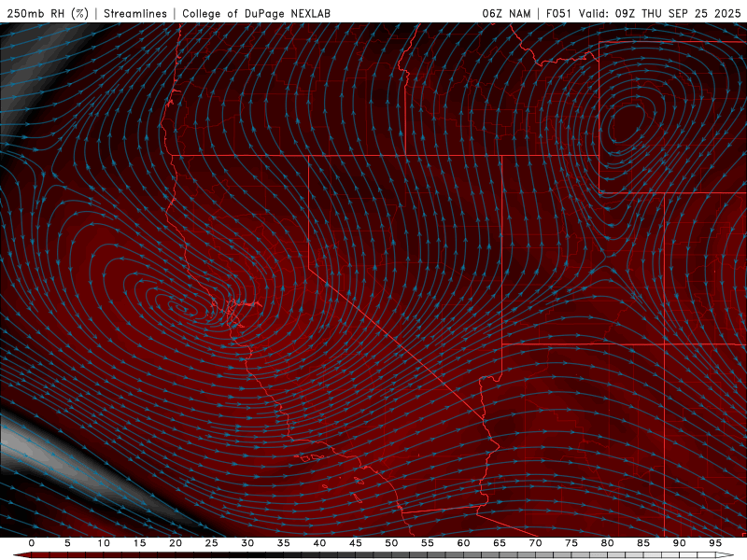Click the '25' colorbar tick label
The image size is (747, 560).
pos(212,543)
